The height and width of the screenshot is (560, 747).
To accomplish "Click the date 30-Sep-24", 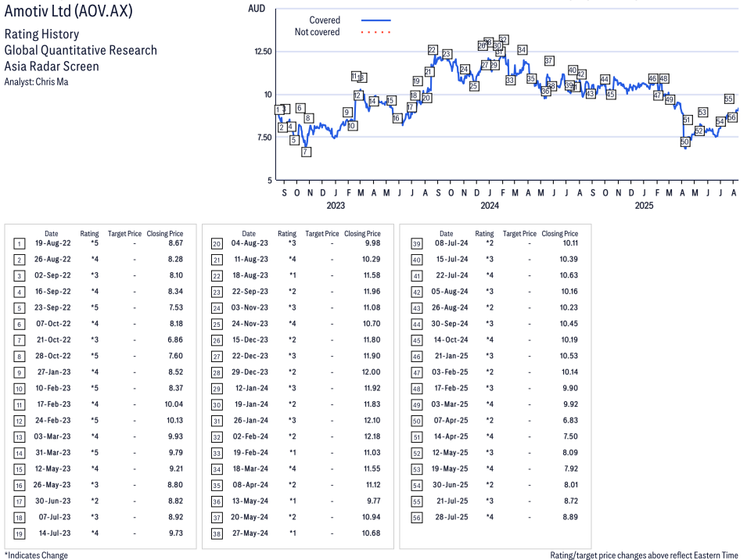I will pyautogui.click(x=450, y=323).
